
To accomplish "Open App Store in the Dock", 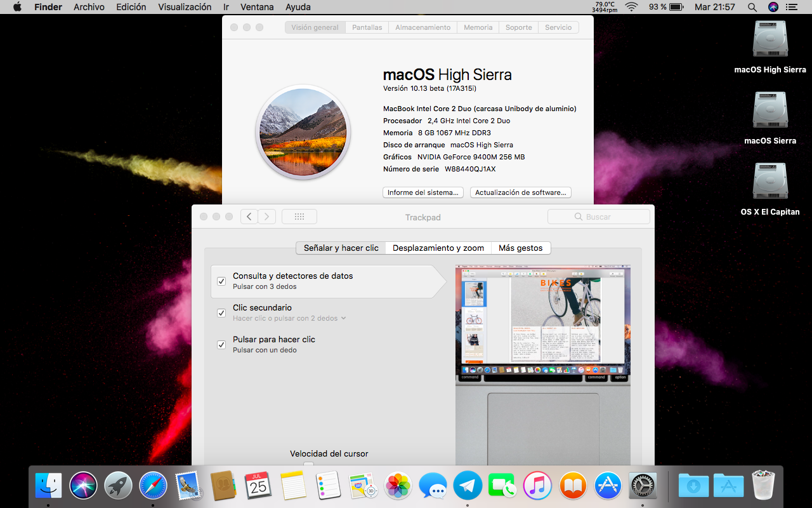I will click(x=608, y=486).
